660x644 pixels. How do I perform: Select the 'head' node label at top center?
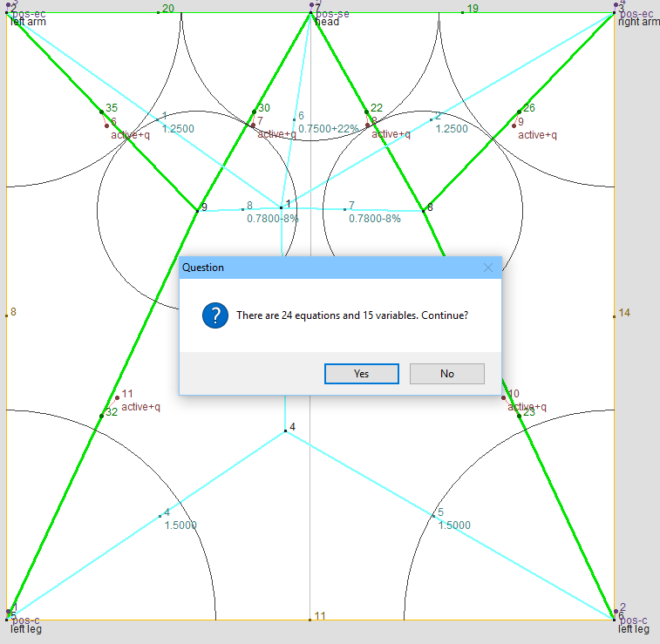click(327, 22)
